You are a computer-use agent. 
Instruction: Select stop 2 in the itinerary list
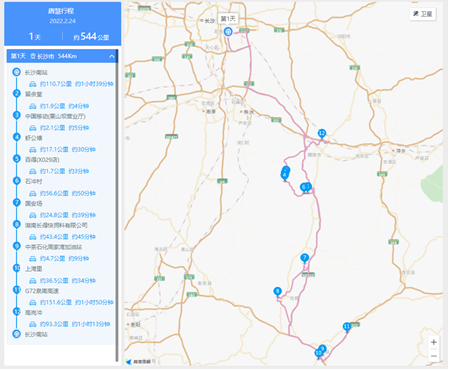coord(33,94)
